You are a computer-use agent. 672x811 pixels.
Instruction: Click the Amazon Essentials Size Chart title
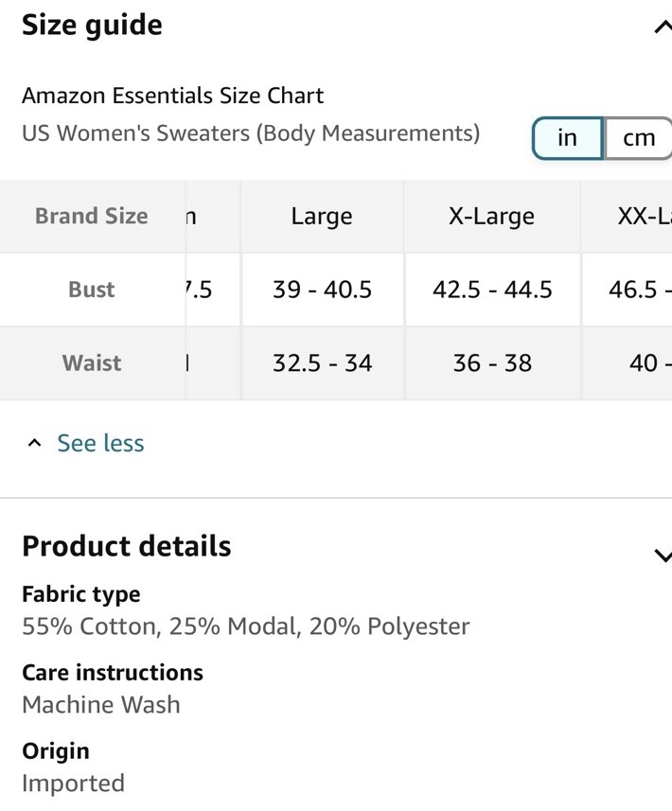click(x=173, y=96)
